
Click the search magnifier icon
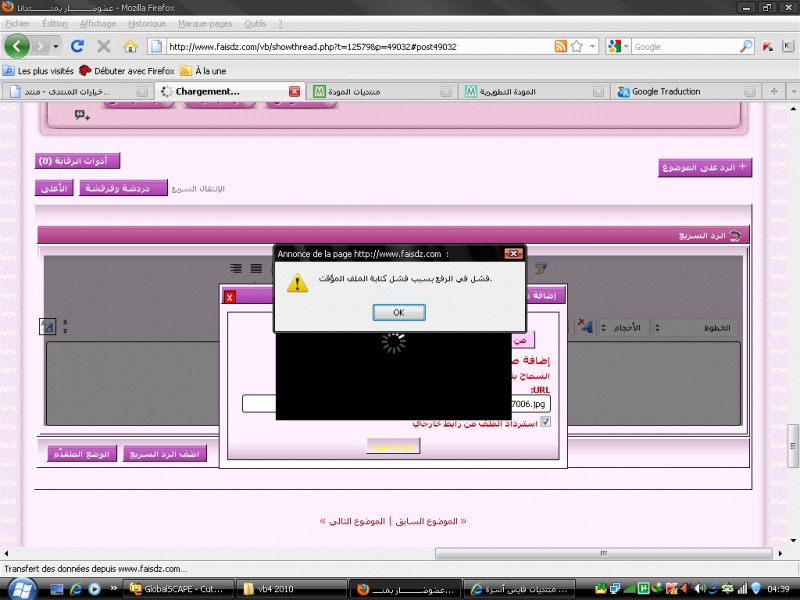coord(746,46)
